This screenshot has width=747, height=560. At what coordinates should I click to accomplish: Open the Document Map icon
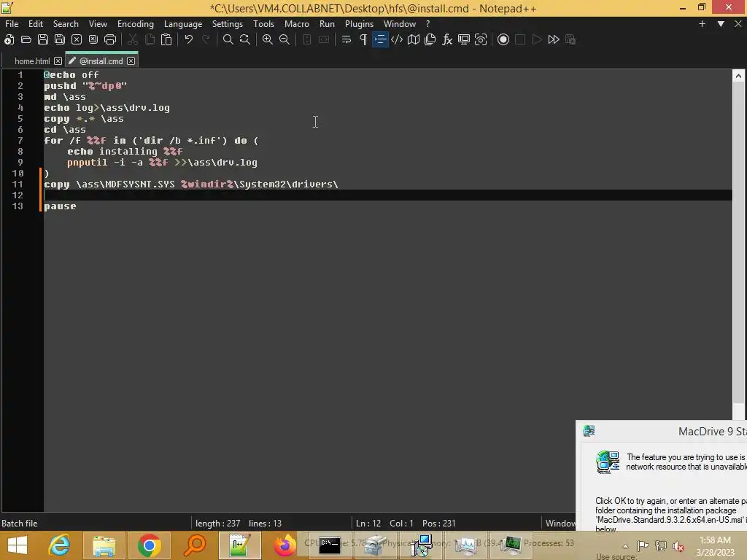(414, 39)
